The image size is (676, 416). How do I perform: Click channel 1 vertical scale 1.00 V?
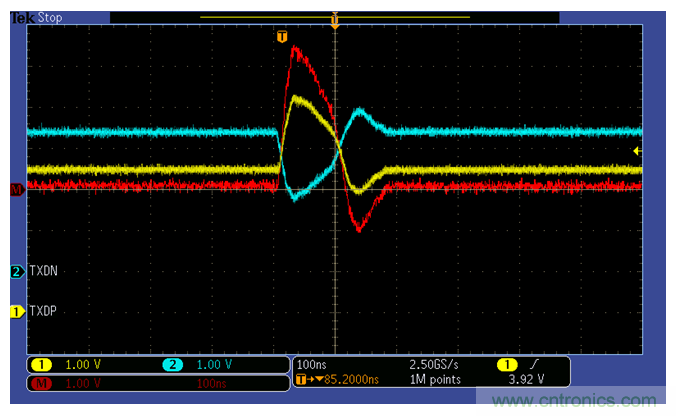point(85,364)
